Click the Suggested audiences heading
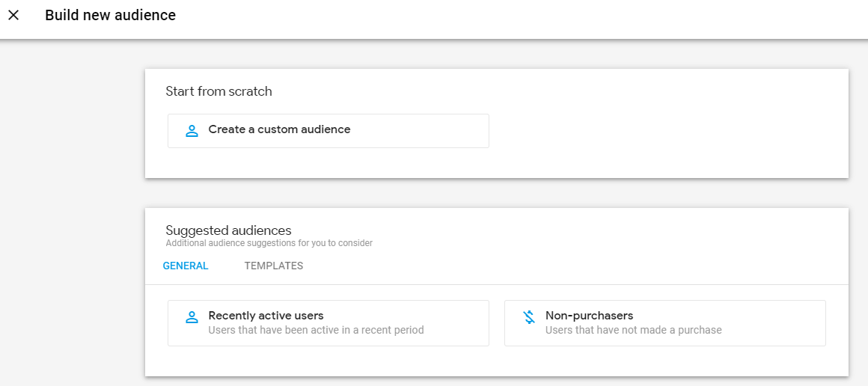 (228, 230)
